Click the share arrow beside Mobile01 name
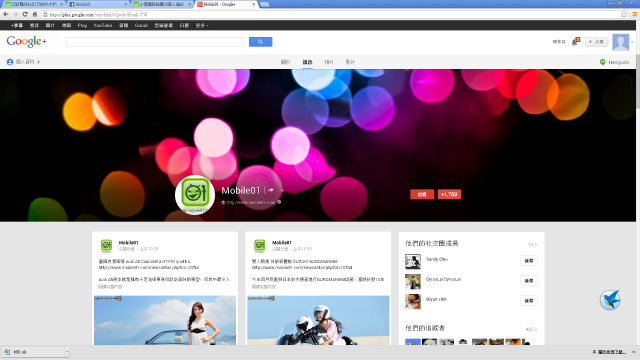Viewport: 640px width, 360px height. click(x=271, y=190)
